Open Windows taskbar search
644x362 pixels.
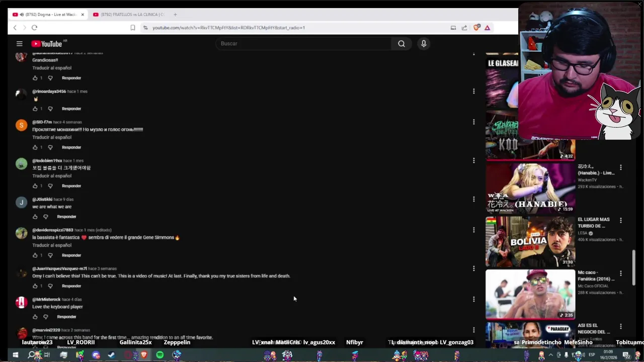point(31,355)
